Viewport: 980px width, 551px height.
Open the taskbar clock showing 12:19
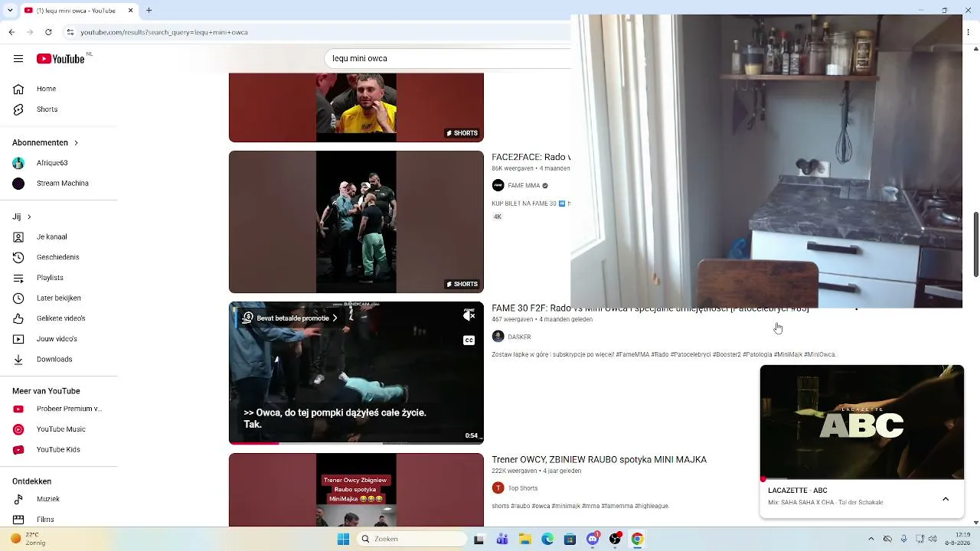pyautogui.click(x=956, y=539)
